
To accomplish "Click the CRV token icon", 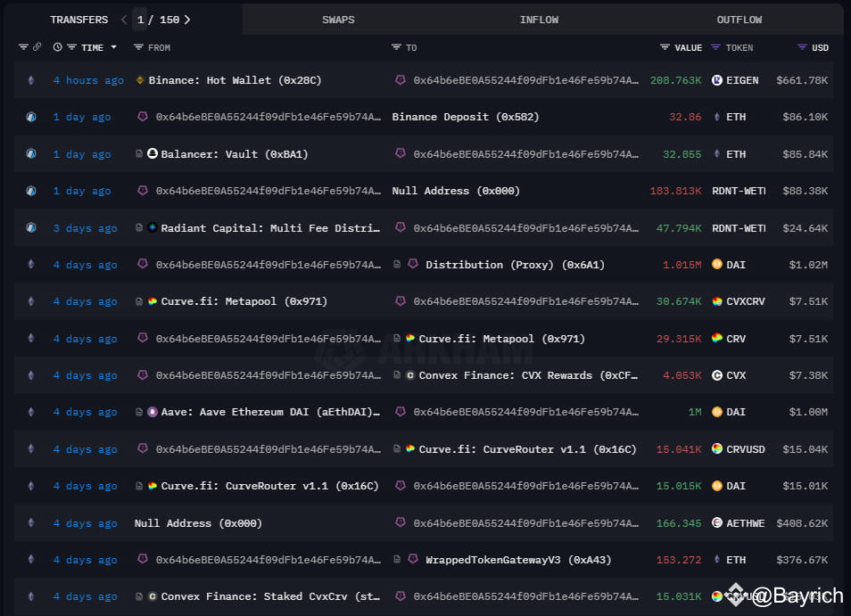I will tap(717, 339).
